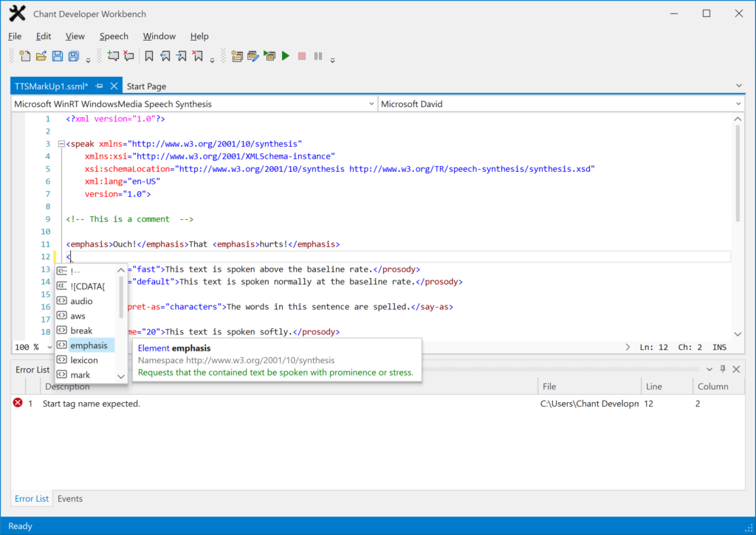Switch to the Start Page tab
756x535 pixels.
(147, 86)
